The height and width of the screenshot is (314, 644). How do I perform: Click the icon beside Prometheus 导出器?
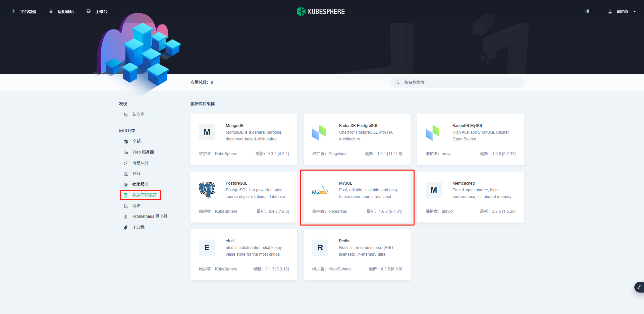click(x=126, y=216)
